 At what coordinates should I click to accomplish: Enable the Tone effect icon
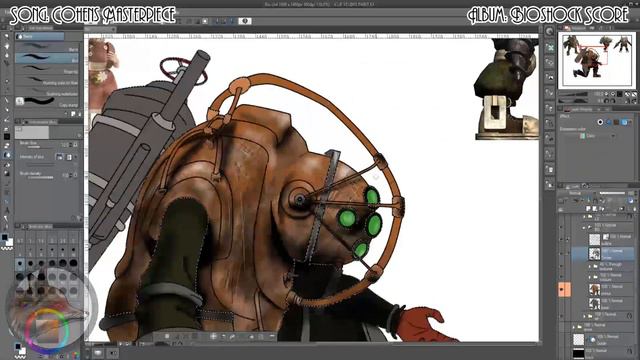[608, 122]
